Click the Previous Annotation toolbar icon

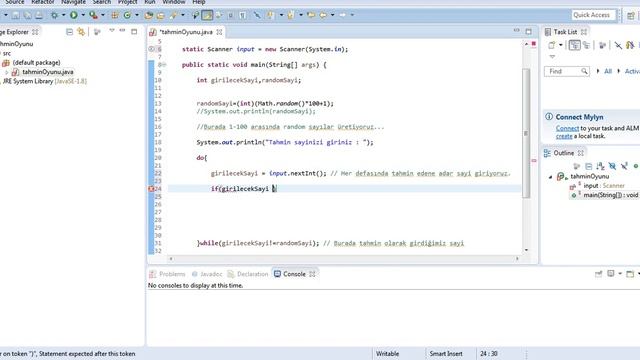(291, 16)
